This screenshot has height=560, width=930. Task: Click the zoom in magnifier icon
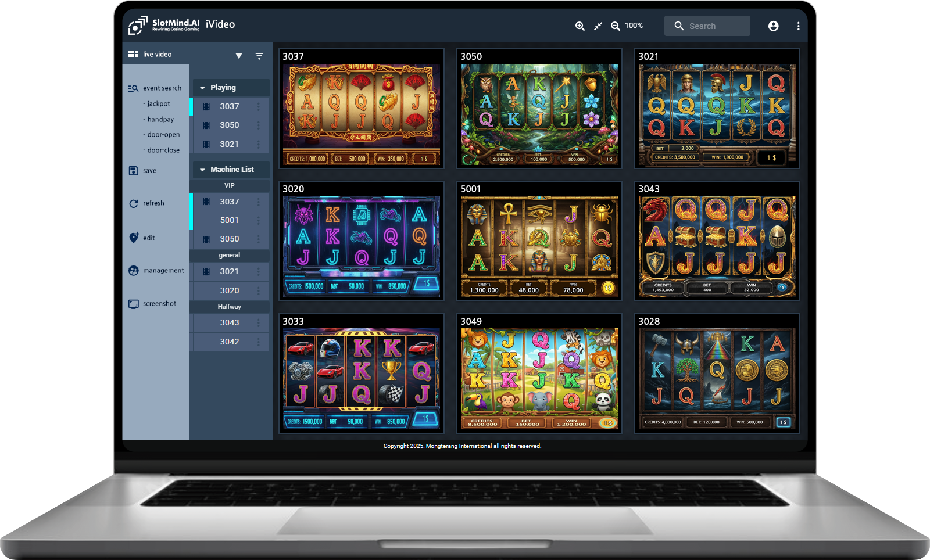pyautogui.click(x=580, y=26)
